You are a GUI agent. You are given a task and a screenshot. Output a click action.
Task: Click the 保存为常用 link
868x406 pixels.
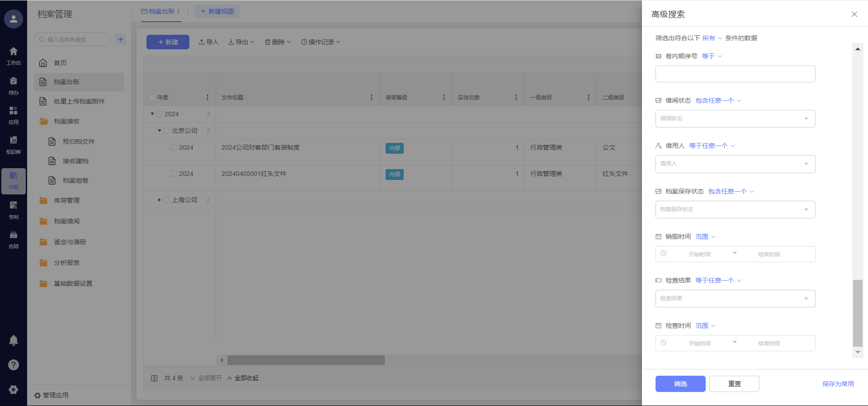[838, 384]
